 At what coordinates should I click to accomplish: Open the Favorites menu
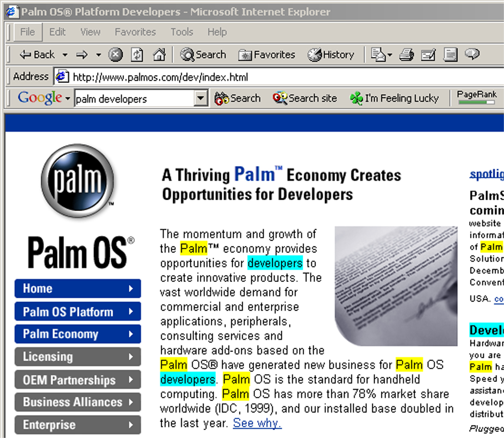pos(135,32)
